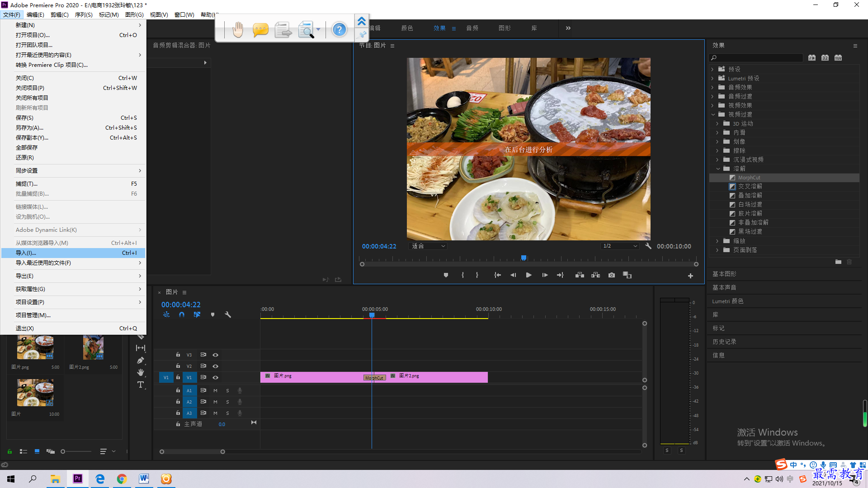Open the 适合 zoom level dropdown
This screenshot has width=868, height=488.
[x=428, y=246]
